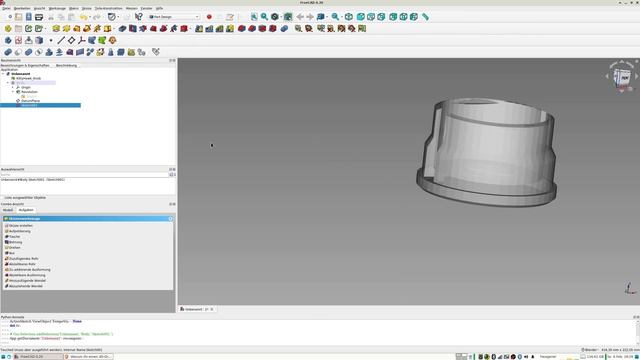Image resolution: width=640 pixels, height=360 pixels.
Task: Click the draw style icon
Action: point(275,17)
